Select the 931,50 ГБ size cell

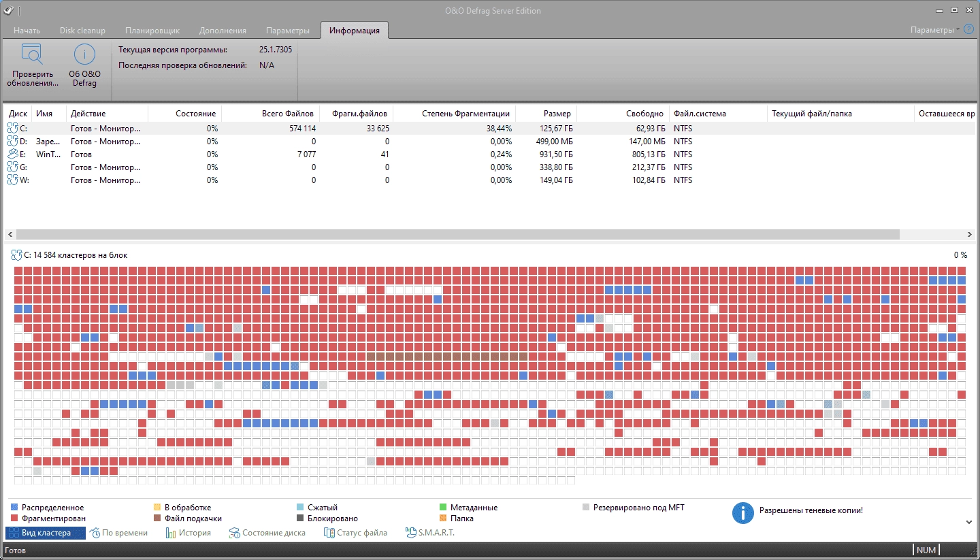[555, 154]
